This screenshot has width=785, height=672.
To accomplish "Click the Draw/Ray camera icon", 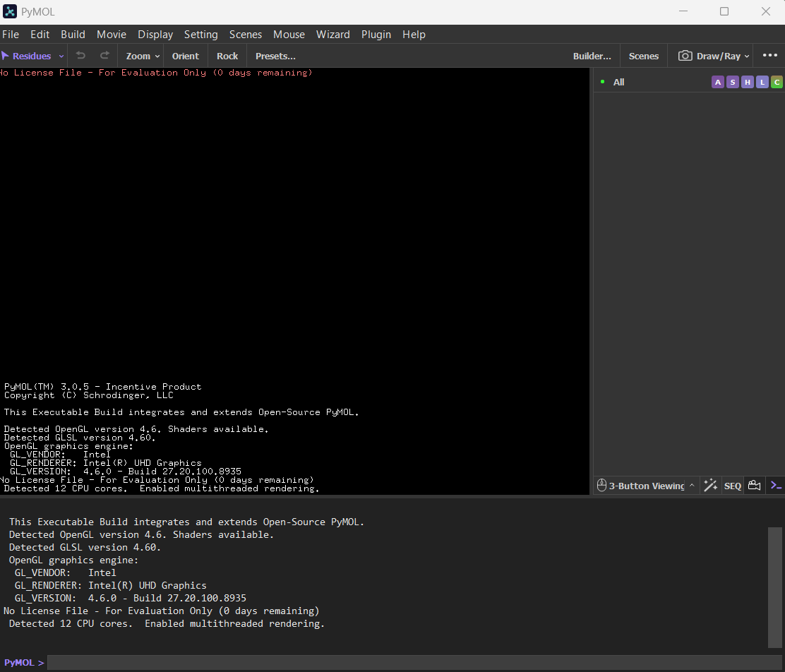I will [685, 56].
